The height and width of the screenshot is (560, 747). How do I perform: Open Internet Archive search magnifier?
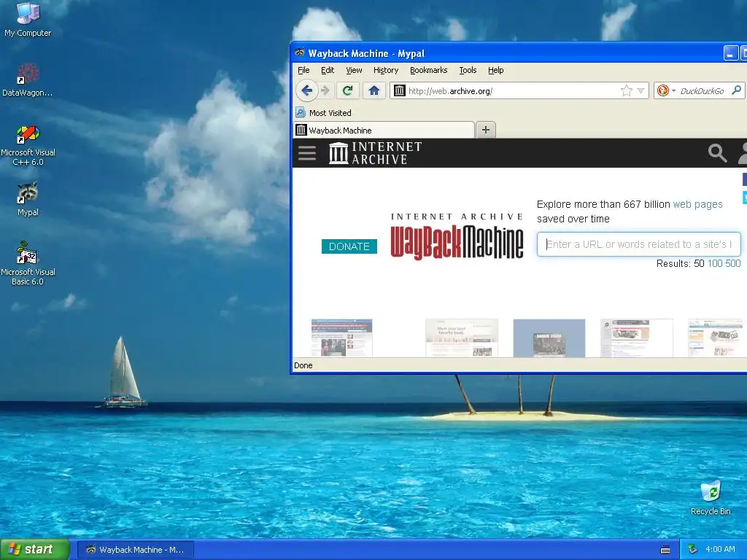click(717, 153)
